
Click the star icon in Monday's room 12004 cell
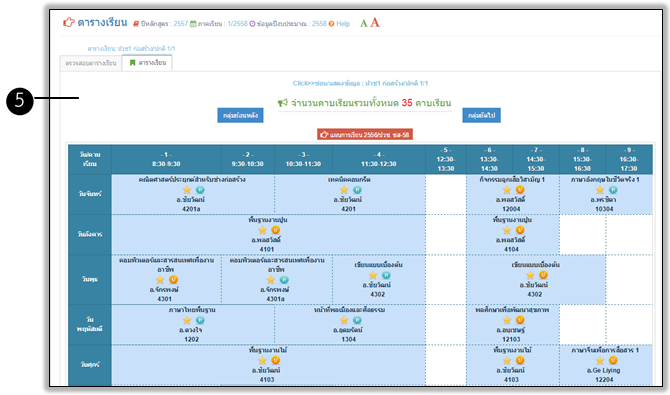tap(507, 190)
